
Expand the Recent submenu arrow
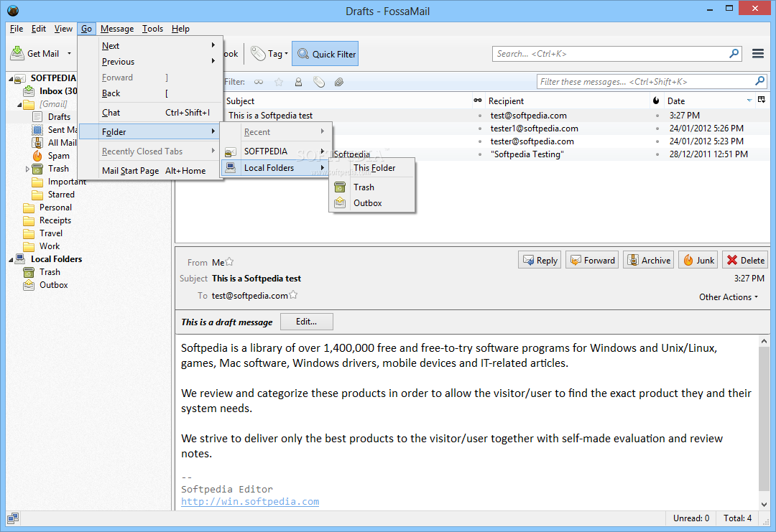322,131
